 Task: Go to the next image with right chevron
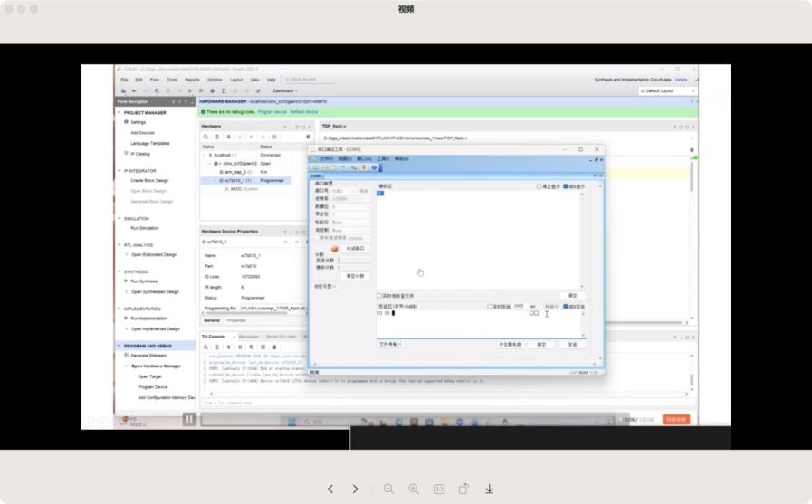click(355, 489)
